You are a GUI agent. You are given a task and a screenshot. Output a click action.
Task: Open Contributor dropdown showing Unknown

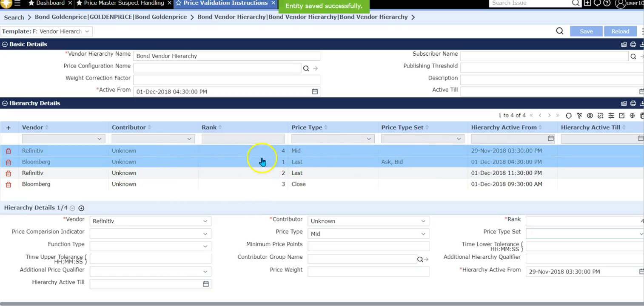368,221
